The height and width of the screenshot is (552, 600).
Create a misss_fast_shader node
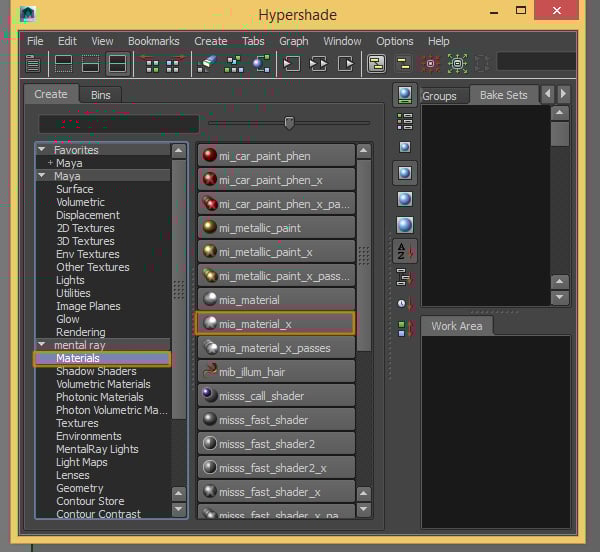pos(276,420)
